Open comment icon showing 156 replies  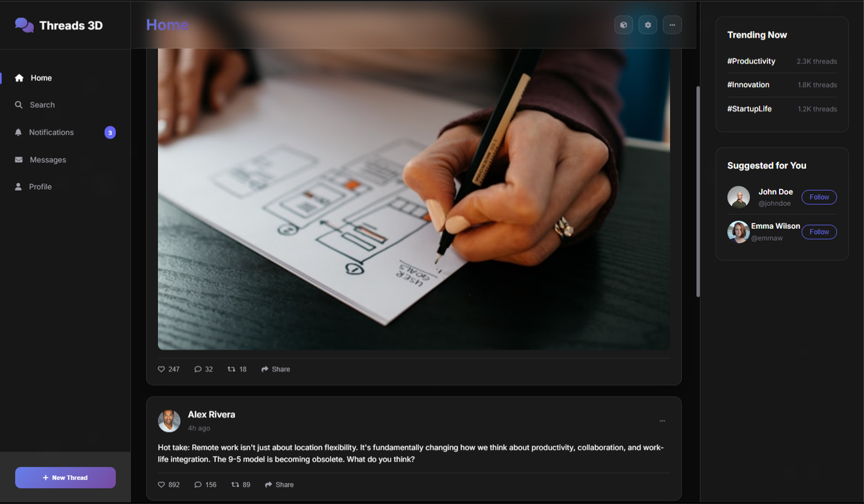(205, 484)
